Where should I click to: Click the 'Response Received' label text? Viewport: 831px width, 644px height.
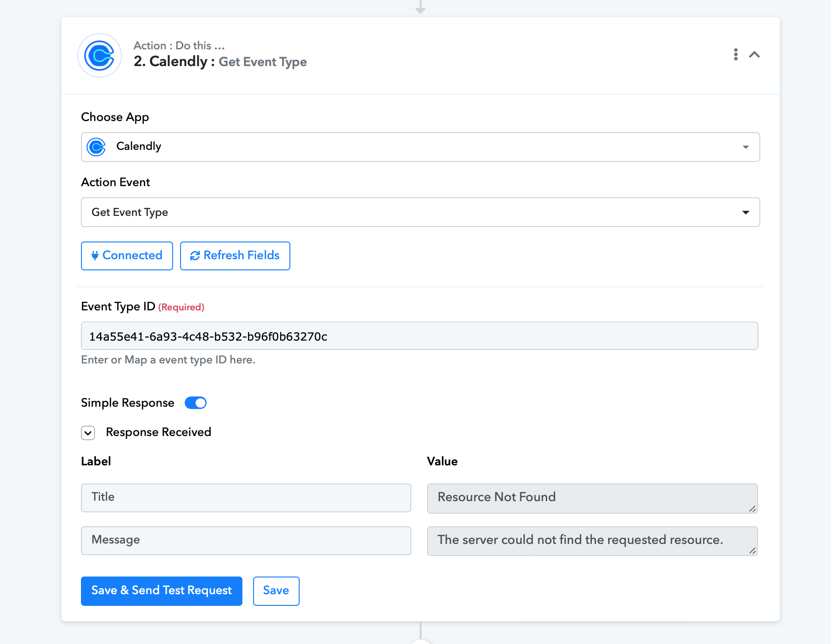pos(159,432)
